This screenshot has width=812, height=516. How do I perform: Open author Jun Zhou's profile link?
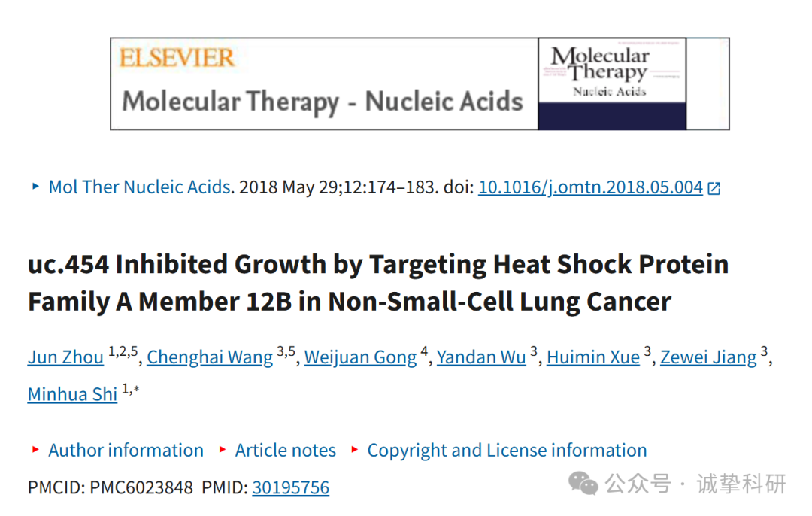point(65,357)
